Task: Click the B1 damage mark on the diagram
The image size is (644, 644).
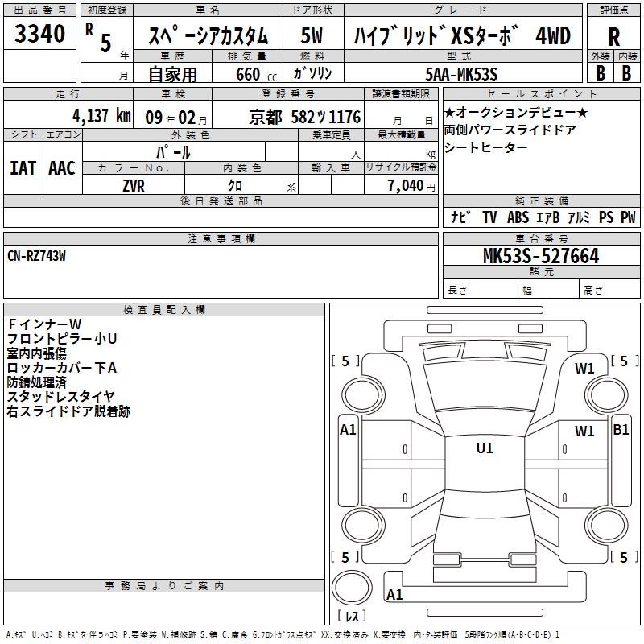Action: 621,430
